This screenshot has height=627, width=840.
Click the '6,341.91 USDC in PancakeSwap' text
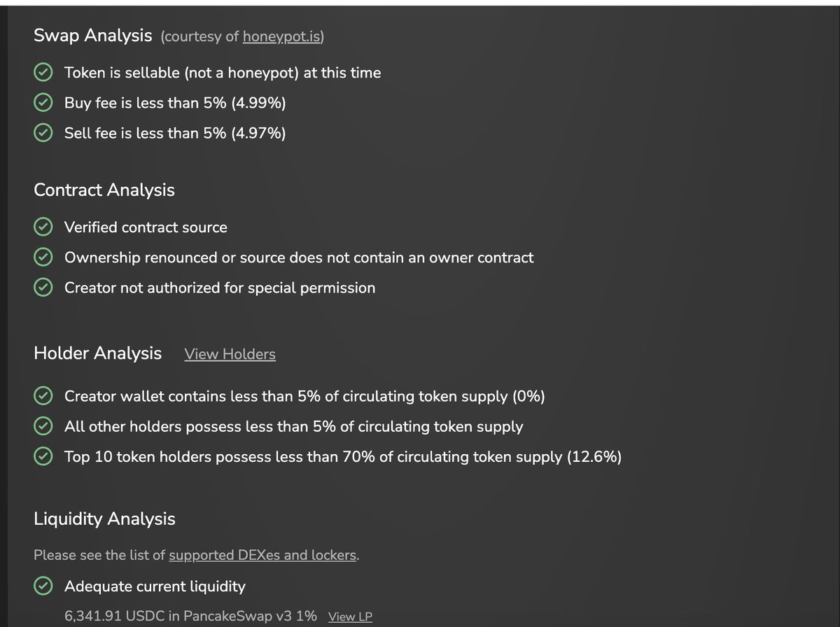pos(190,616)
